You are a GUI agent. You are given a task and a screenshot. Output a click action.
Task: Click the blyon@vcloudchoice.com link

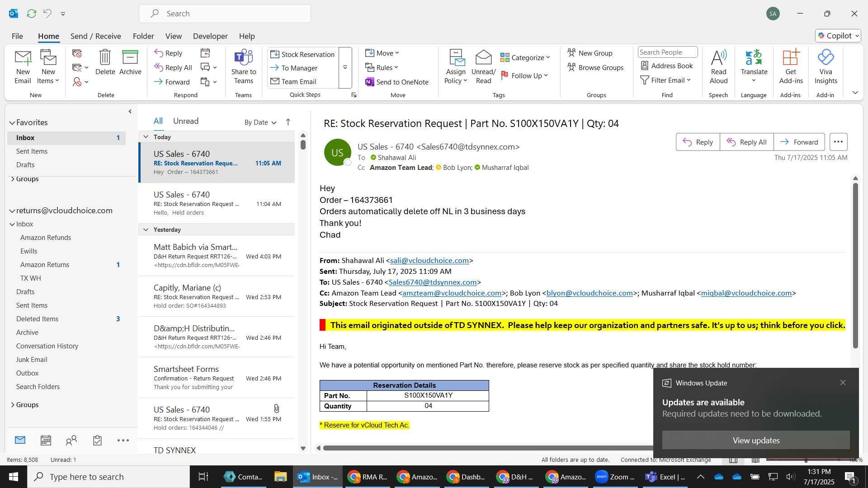click(590, 293)
